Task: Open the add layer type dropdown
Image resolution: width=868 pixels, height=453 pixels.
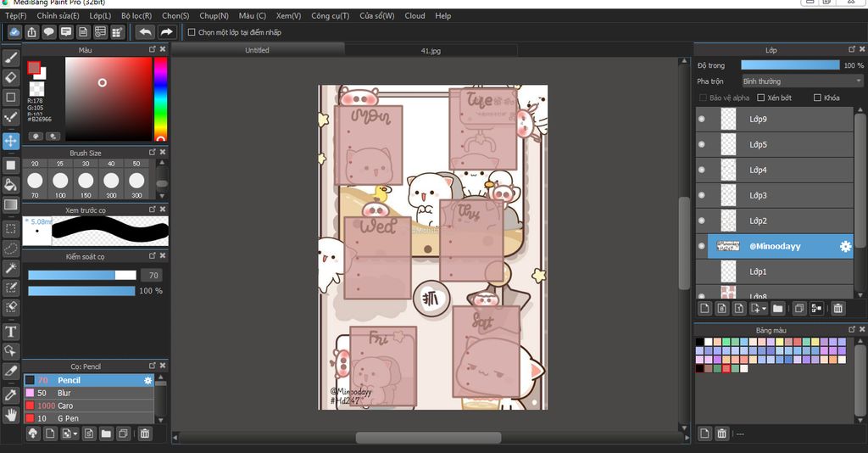Action: [765, 309]
